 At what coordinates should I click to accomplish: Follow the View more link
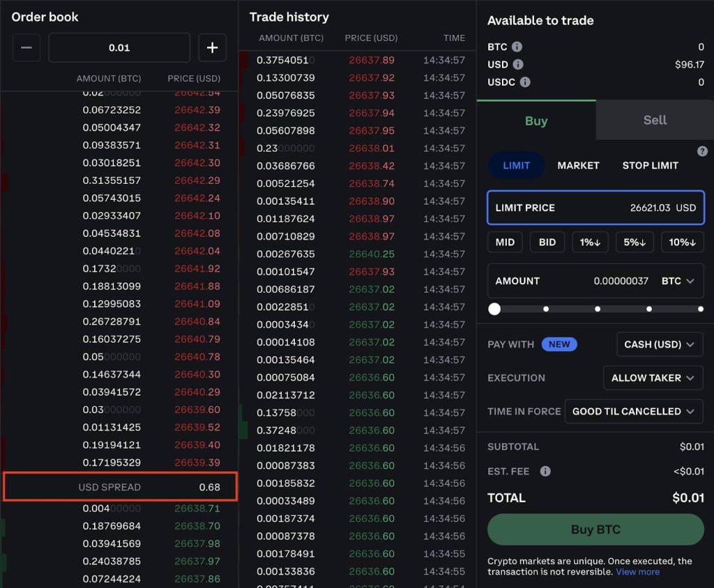[637, 572]
